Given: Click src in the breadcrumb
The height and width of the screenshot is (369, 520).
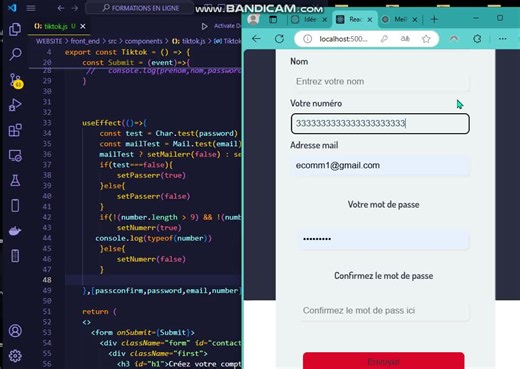Looking at the screenshot, I should [x=112, y=41].
